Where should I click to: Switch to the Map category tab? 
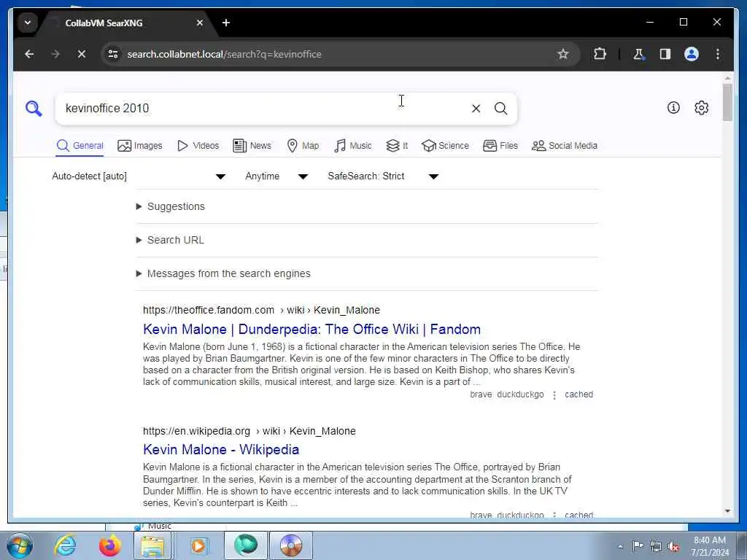[303, 146]
